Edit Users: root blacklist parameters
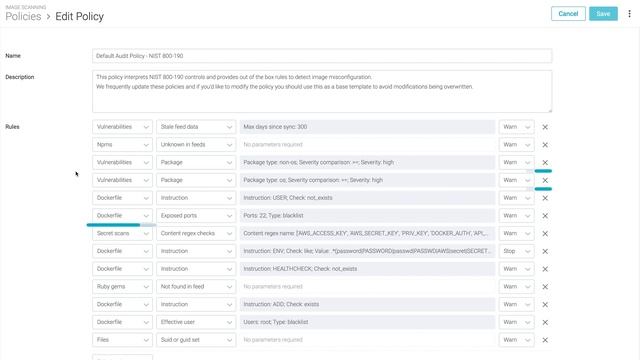The image size is (640, 360). point(367,322)
